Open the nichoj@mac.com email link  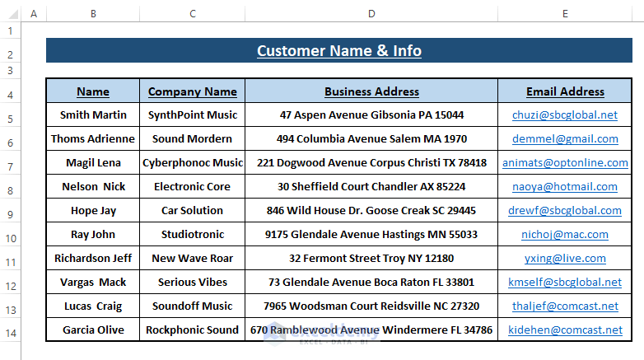565,234
